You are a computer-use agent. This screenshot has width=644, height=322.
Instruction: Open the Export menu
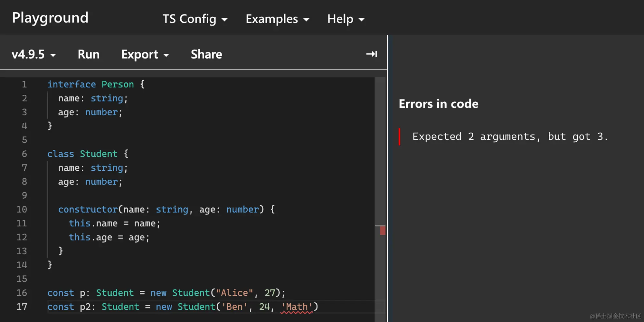click(145, 54)
